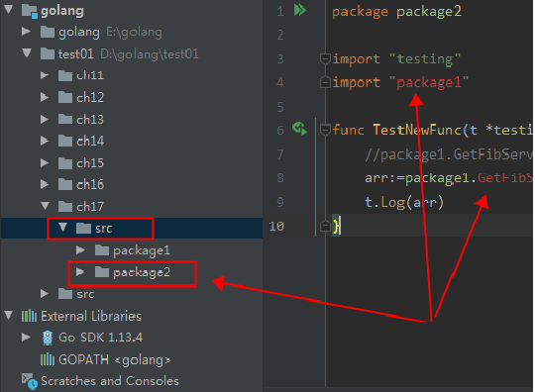Collapse the ch17 folder
This screenshot has height=392, width=535.
click(45, 206)
